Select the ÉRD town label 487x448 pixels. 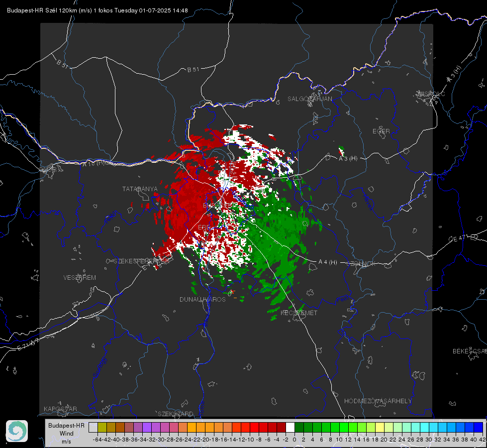click(x=204, y=227)
